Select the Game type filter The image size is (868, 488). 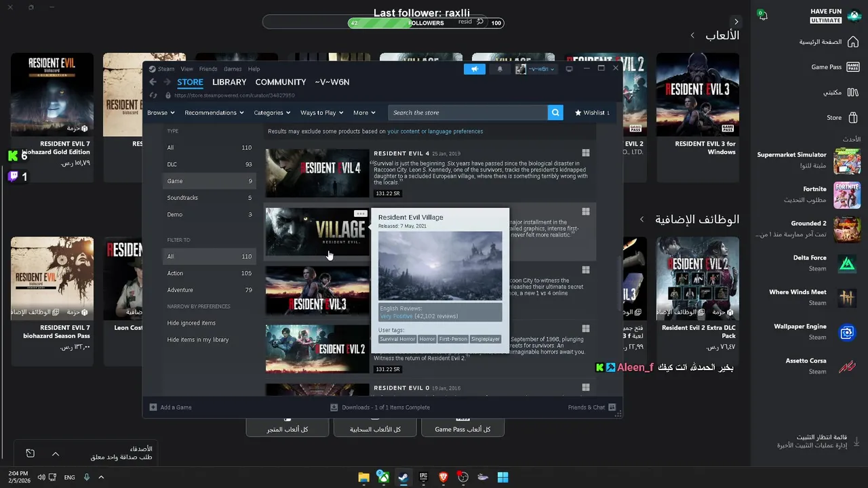click(210, 181)
